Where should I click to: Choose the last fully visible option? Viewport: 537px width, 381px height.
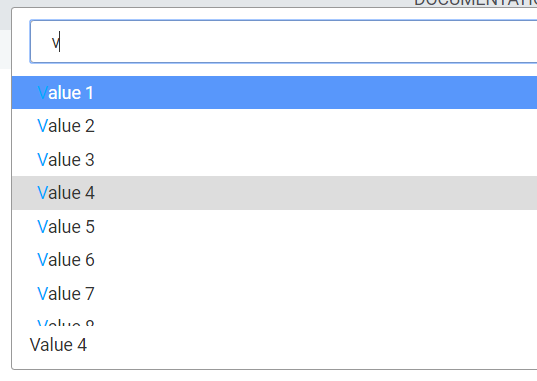click(274, 293)
